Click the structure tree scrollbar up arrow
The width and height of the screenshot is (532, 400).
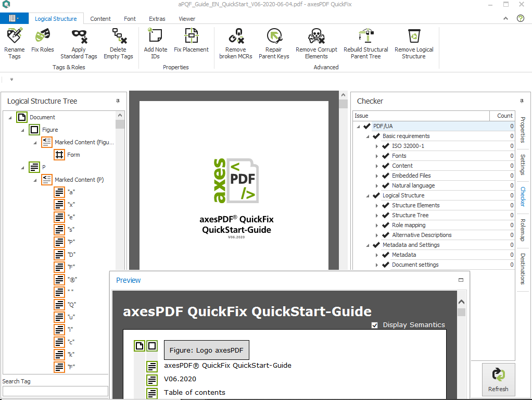coord(120,116)
